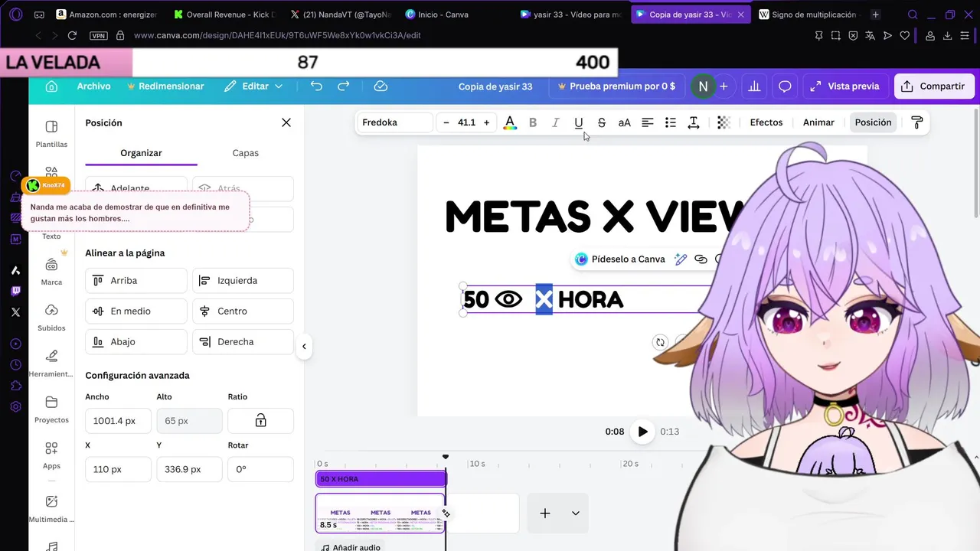This screenshot has height=551, width=980.
Task: Add new page with plus button
Action: click(545, 514)
